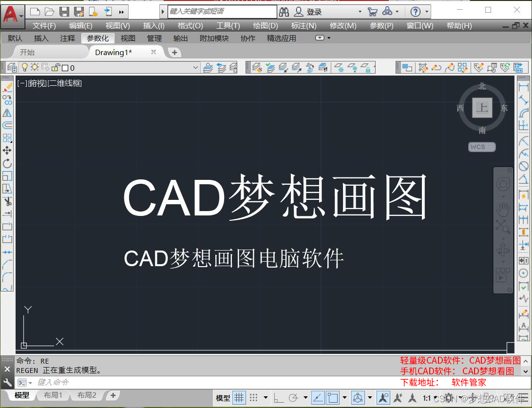Image resolution: width=532 pixels, height=408 pixels.
Task: Toggle the drawing grid display in status bar
Action: (239, 397)
